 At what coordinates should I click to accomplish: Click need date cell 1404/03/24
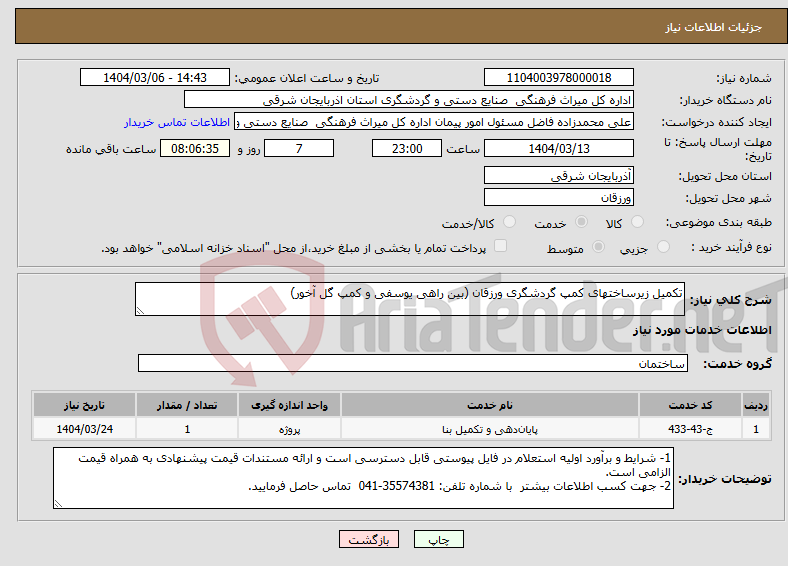(84, 429)
